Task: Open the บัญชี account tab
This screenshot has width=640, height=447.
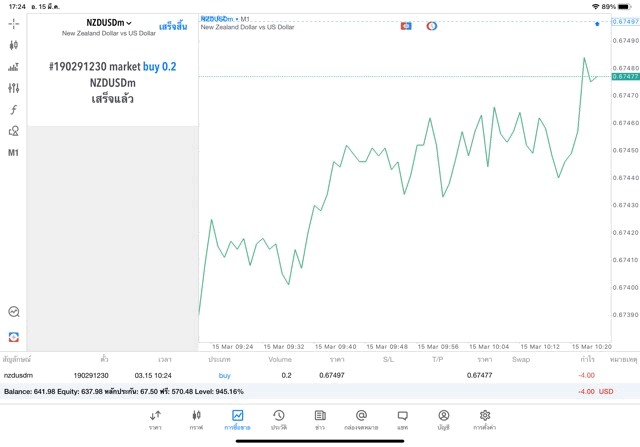Action: point(443,420)
